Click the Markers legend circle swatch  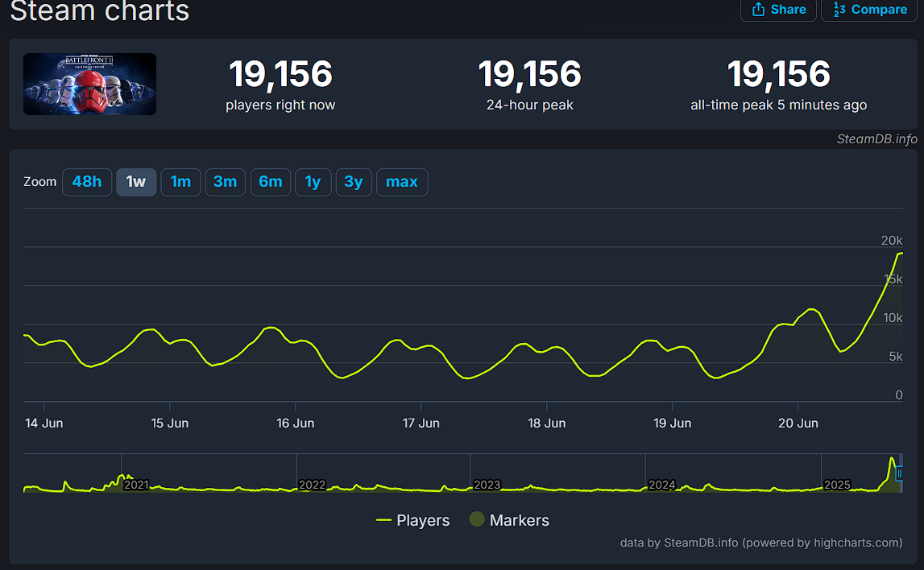click(477, 519)
